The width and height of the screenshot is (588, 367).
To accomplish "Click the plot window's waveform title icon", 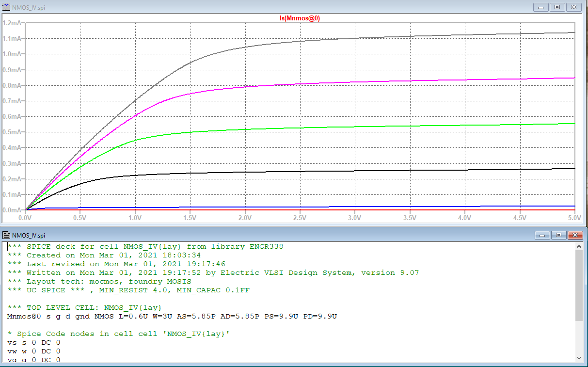I will coord(6,7).
